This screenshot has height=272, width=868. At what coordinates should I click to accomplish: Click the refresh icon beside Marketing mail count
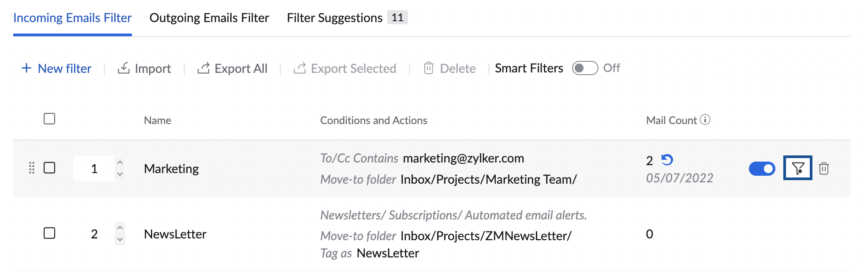point(667,159)
